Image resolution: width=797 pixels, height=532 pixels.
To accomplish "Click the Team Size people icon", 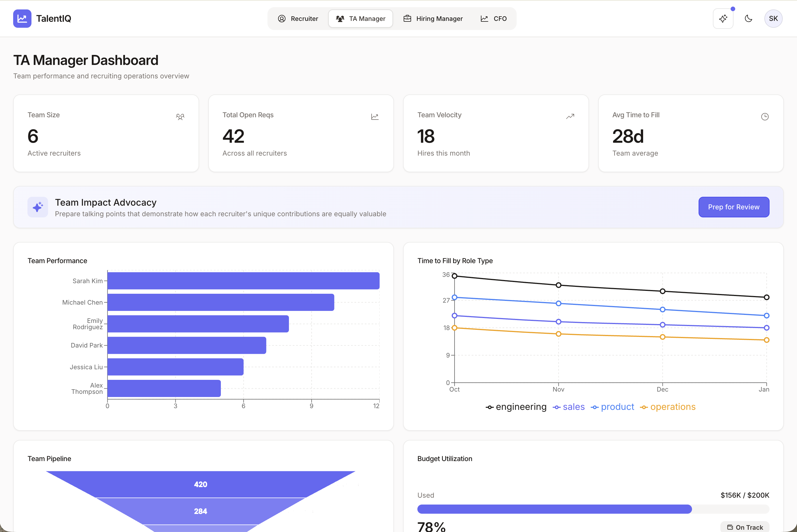I will 180,117.
